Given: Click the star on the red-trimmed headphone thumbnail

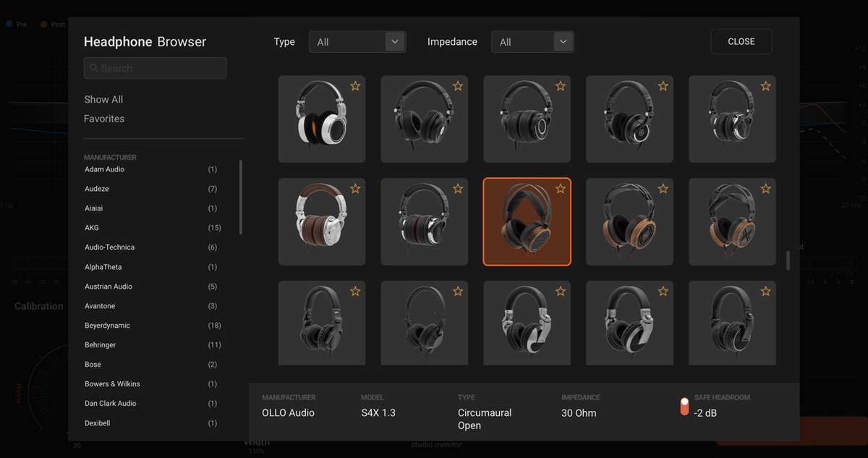Looking at the screenshot, I should pos(458,188).
